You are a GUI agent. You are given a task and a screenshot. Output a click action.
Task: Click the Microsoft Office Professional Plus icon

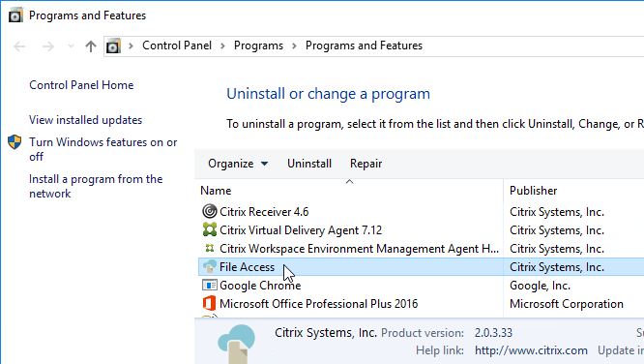(209, 303)
